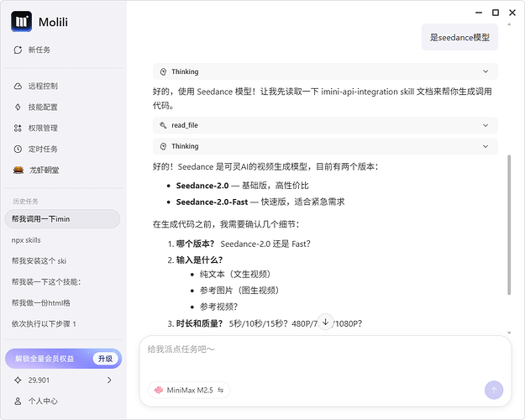525x420 pixels.
Task: Expand the second Thinking block
Action: click(325, 146)
